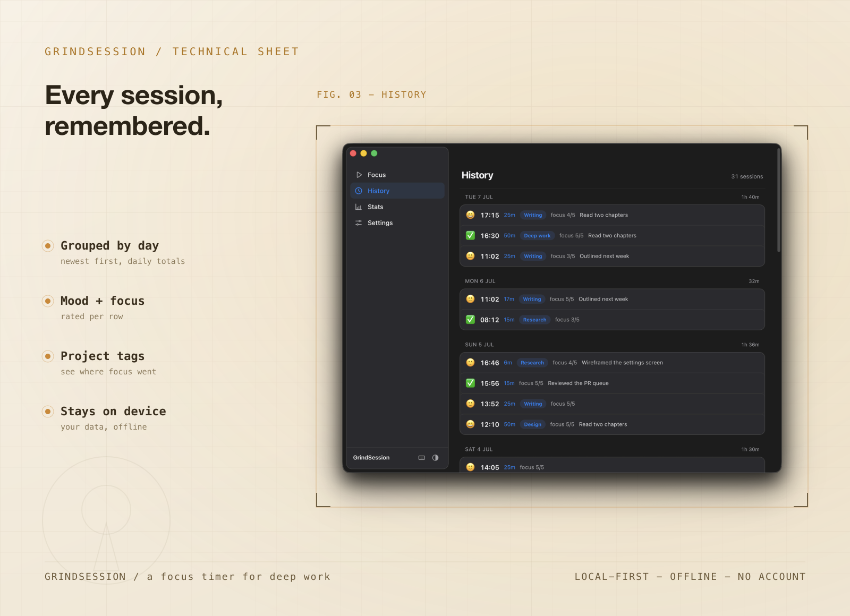The image size is (850, 616).
Task: Click green checkmark on the 15:56 session
Action: point(470,383)
